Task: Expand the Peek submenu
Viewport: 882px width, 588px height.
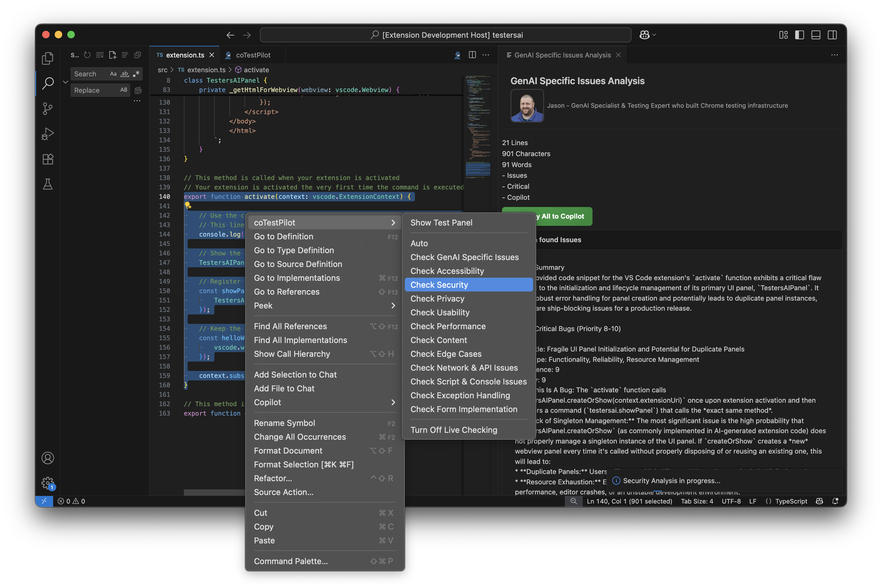Action: click(x=324, y=305)
